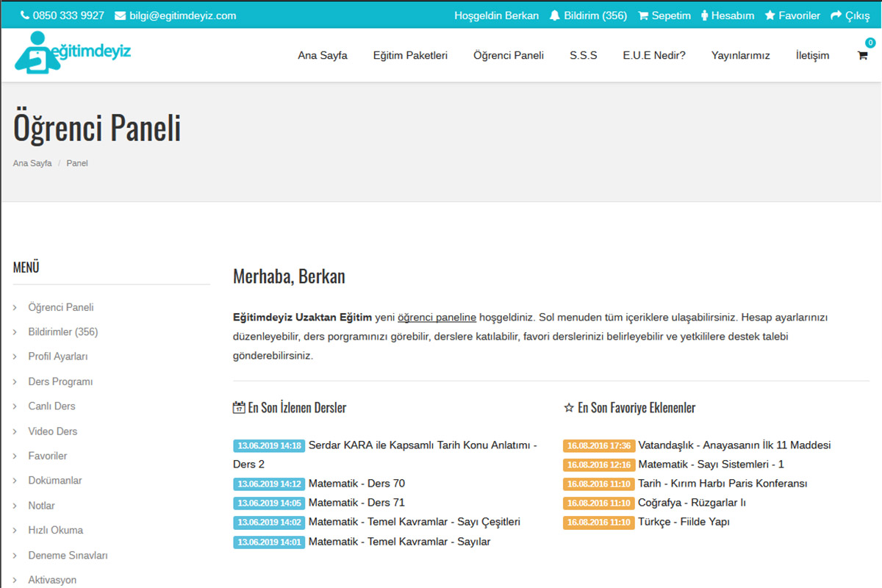Click the Çıkış logout arrow icon
This screenshot has width=882, height=588.
tap(836, 15)
